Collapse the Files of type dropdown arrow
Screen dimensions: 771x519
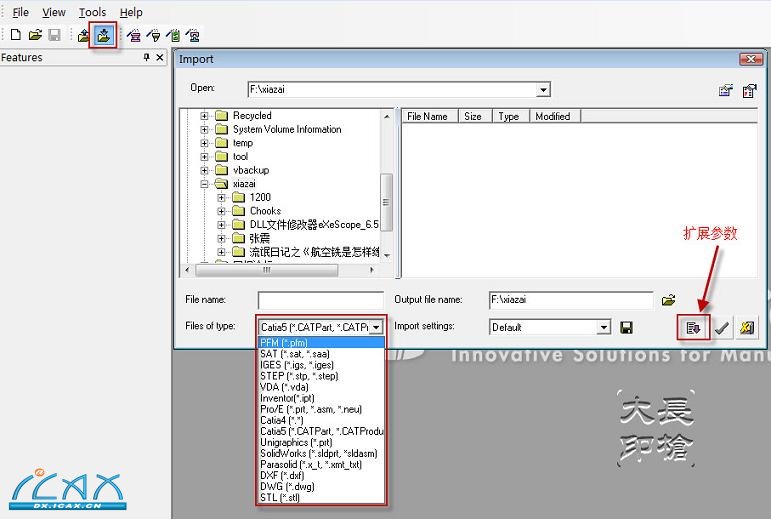[x=376, y=327]
